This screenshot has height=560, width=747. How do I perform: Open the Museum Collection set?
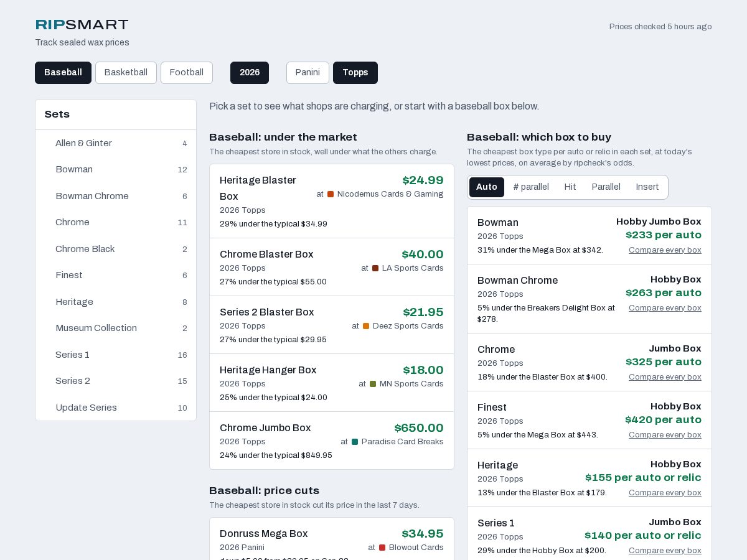click(x=116, y=329)
